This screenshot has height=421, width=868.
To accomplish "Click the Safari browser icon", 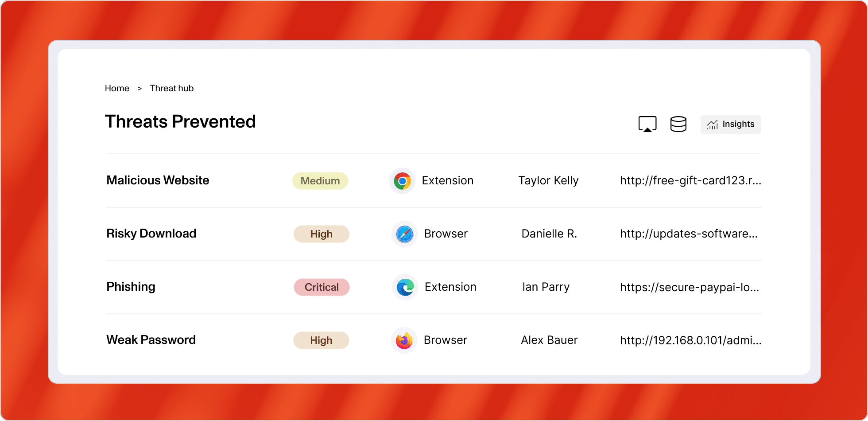I will (404, 234).
